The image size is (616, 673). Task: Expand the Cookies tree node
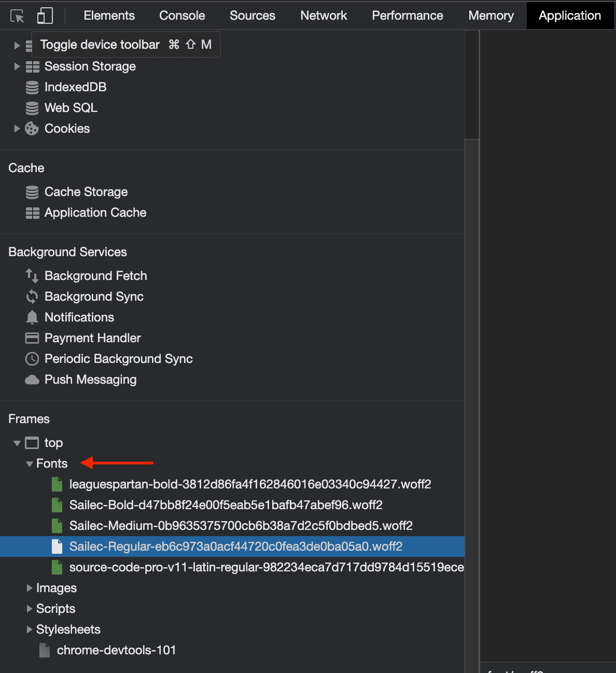(x=17, y=129)
